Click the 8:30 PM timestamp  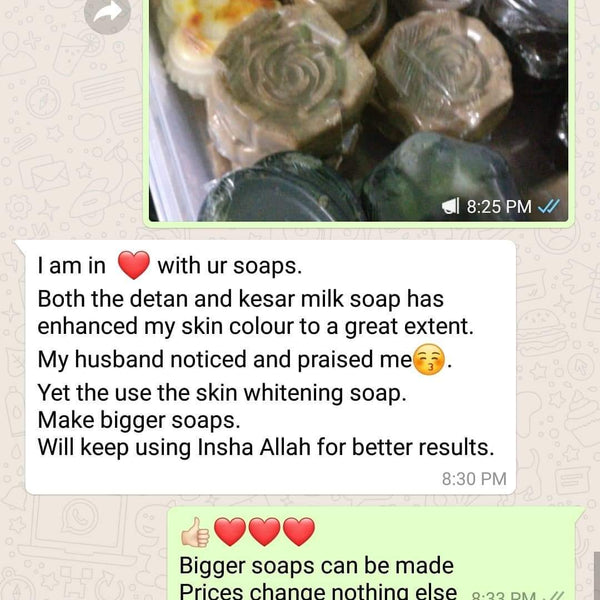pyautogui.click(x=474, y=479)
